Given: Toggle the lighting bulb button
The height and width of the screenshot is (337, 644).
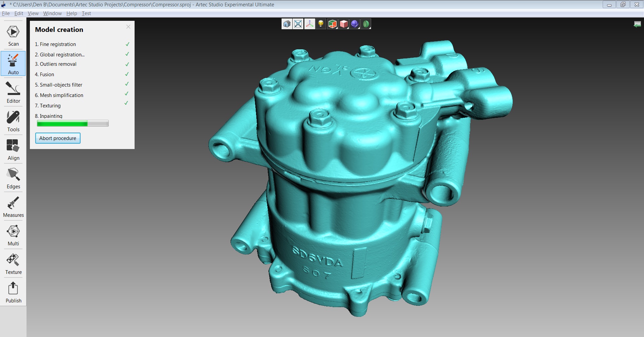Looking at the screenshot, I should pyautogui.click(x=321, y=24).
